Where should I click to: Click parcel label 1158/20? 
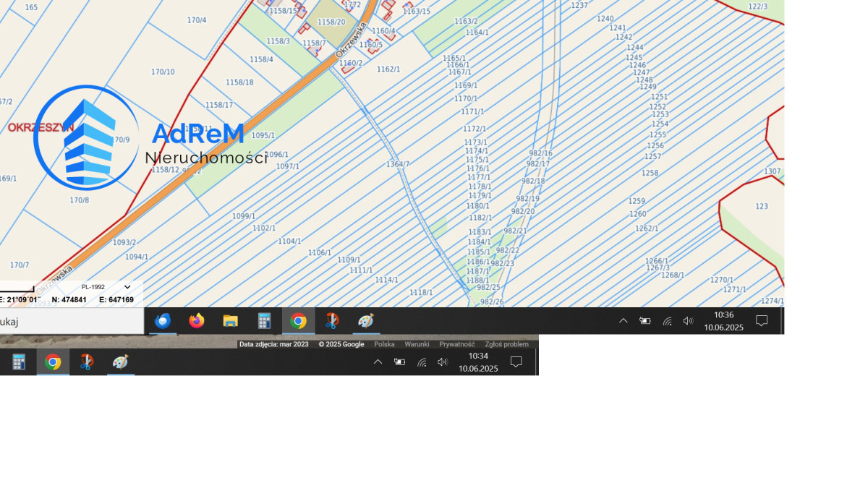[x=331, y=22]
